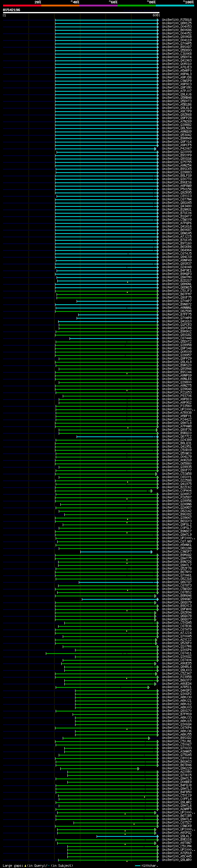Image resolution: width=197 pixels, height=868 pixels.
Task: Click the '=100char.' scale legend
Action: coord(146,865)
